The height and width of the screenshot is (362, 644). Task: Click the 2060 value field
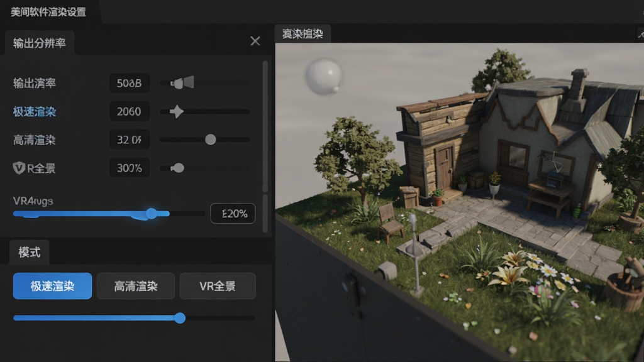(130, 111)
